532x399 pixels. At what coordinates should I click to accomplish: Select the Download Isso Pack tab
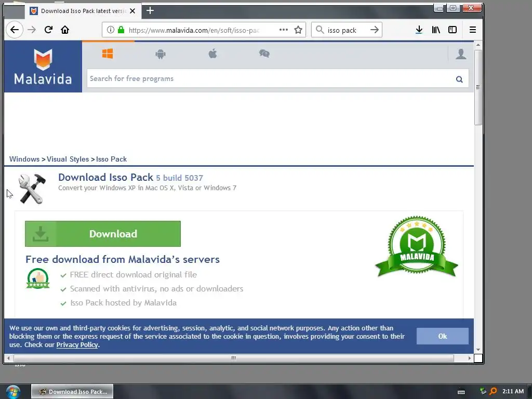pos(83,11)
